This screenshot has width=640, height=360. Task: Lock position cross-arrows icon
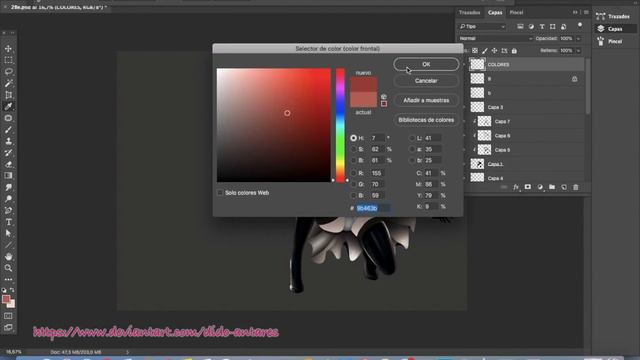pyautogui.click(x=494, y=51)
